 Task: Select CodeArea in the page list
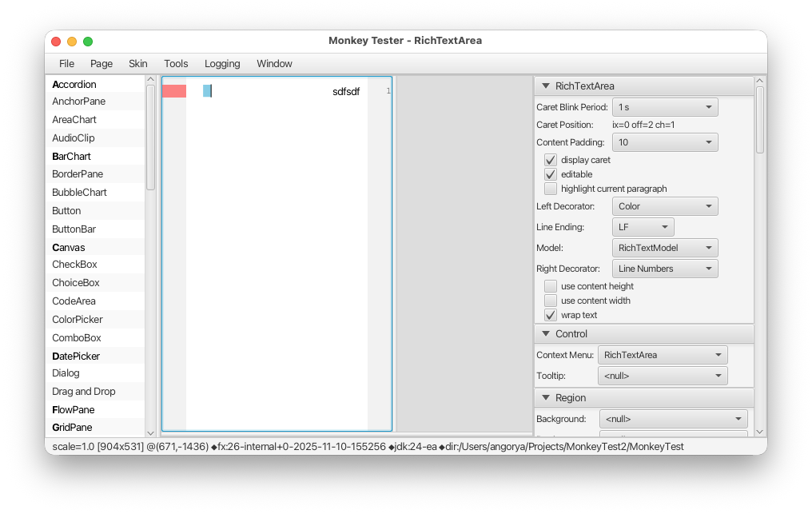74,301
